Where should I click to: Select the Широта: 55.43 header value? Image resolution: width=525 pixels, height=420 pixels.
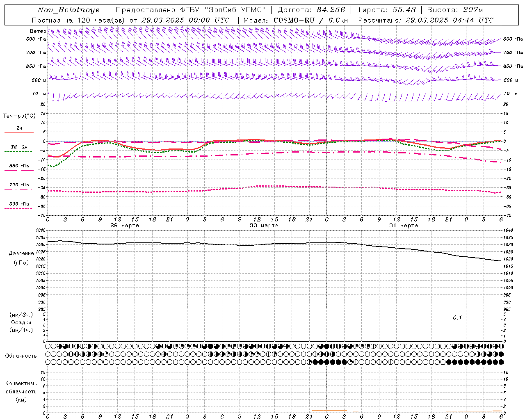[386, 10]
